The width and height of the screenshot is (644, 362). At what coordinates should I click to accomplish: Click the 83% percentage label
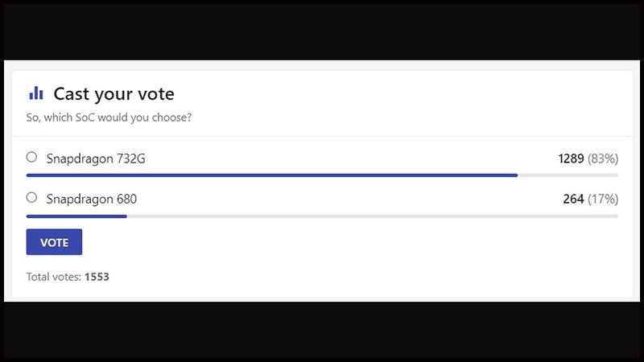click(x=603, y=158)
